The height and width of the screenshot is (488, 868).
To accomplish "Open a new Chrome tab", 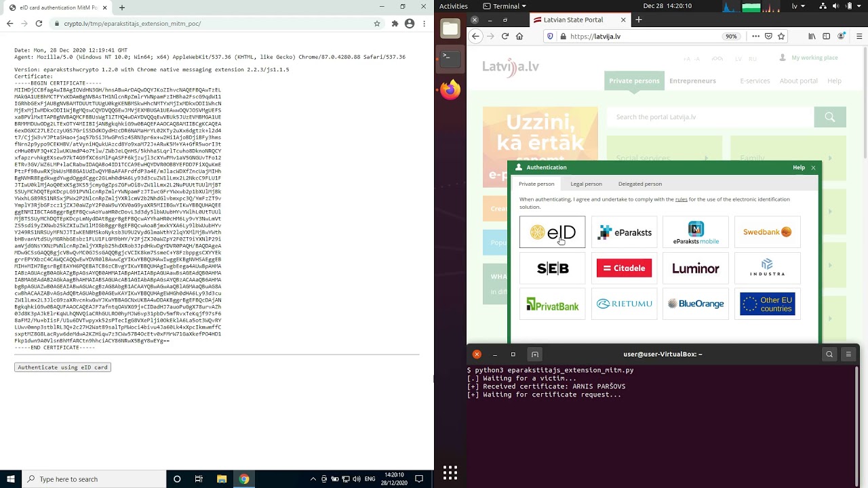I will (122, 7).
